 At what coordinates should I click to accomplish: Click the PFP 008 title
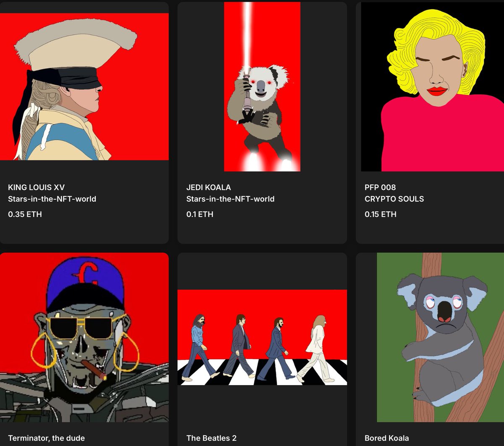[x=380, y=187]
